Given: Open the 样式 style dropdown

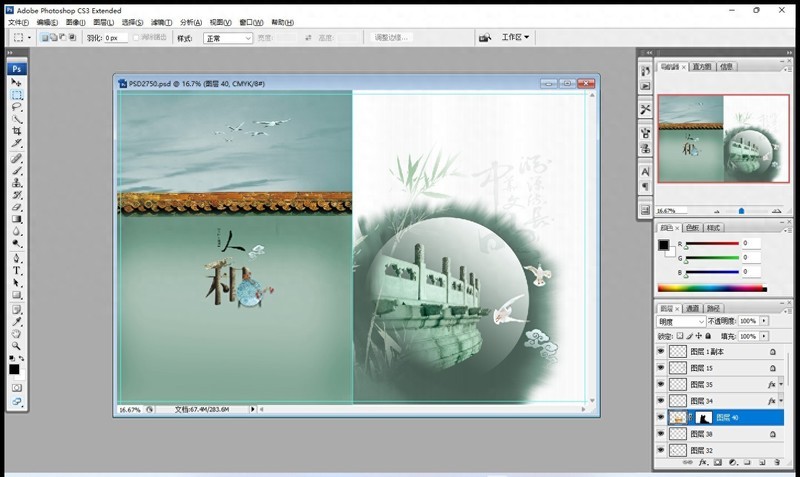Looking at the screenshot, I should tap(227, 38).
